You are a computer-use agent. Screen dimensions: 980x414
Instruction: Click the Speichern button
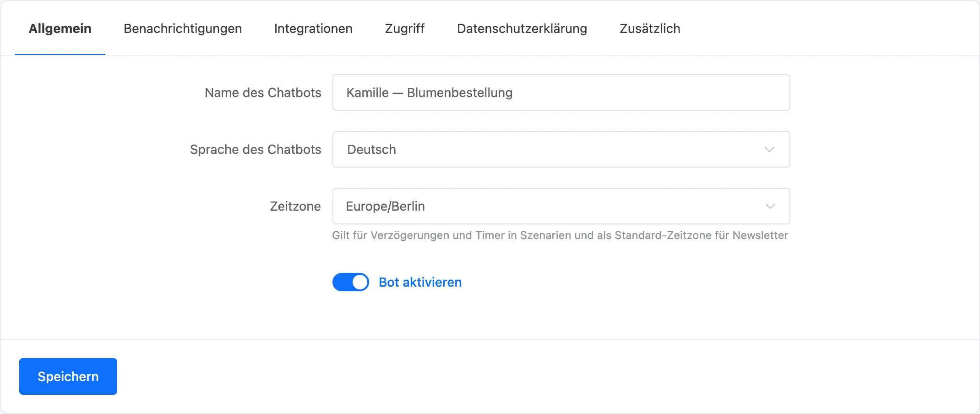(x=68, y=376)
